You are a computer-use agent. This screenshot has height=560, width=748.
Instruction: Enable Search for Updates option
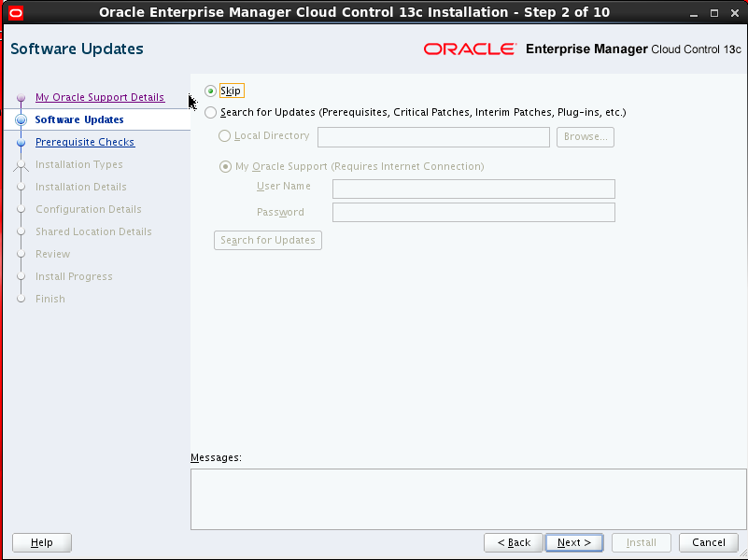click(211, 112)
